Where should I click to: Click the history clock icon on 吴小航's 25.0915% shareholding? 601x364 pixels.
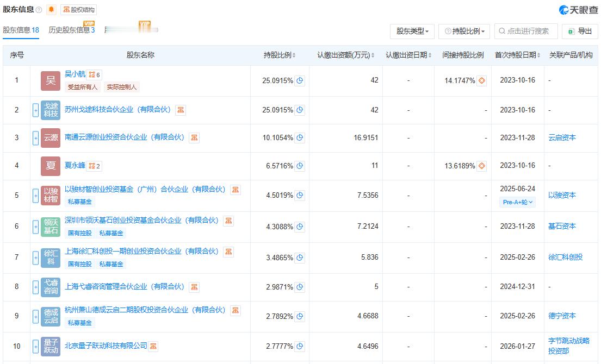coord(299,80)
